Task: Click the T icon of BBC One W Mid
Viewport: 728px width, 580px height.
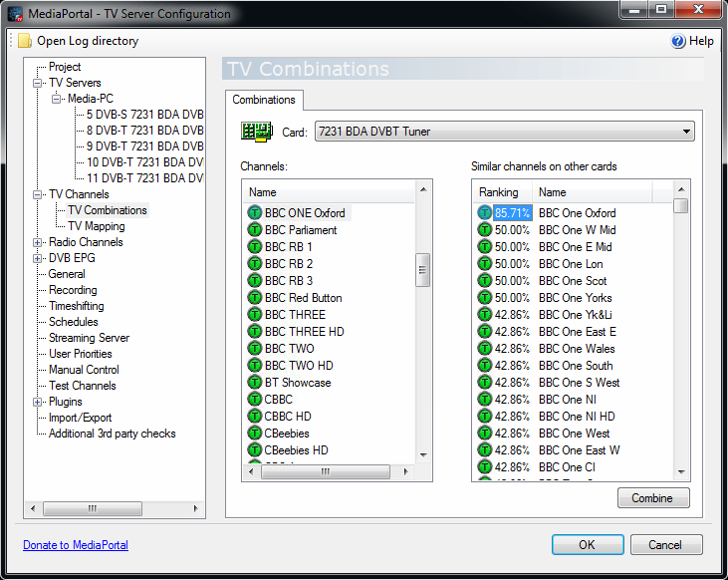Action: [484, 230]
